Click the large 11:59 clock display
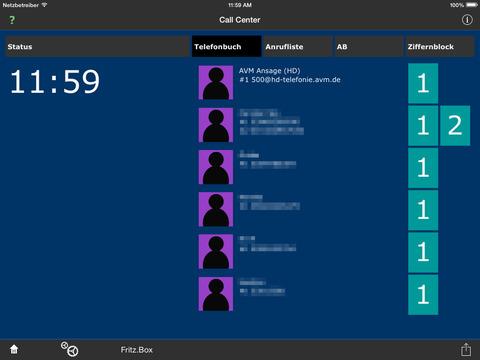The width and height of the screenshot is (480, 360). 55,82
